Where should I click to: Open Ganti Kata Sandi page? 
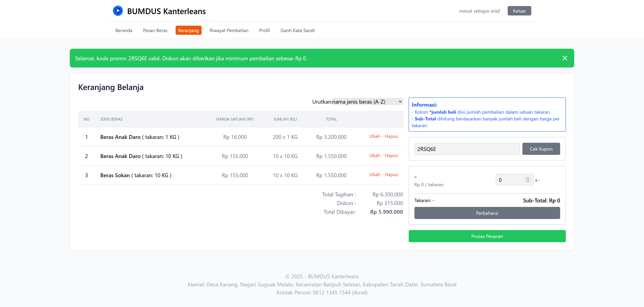298,30
